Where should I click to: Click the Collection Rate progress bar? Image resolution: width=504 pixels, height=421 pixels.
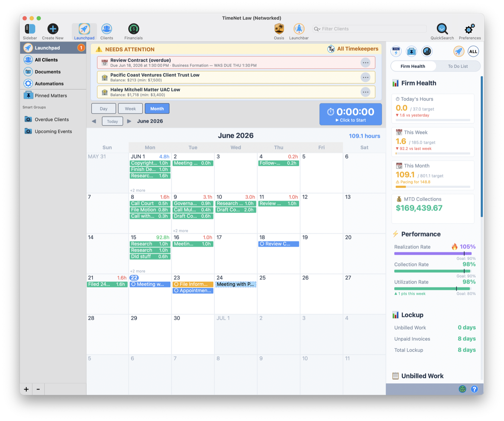[x=432, y=271]
